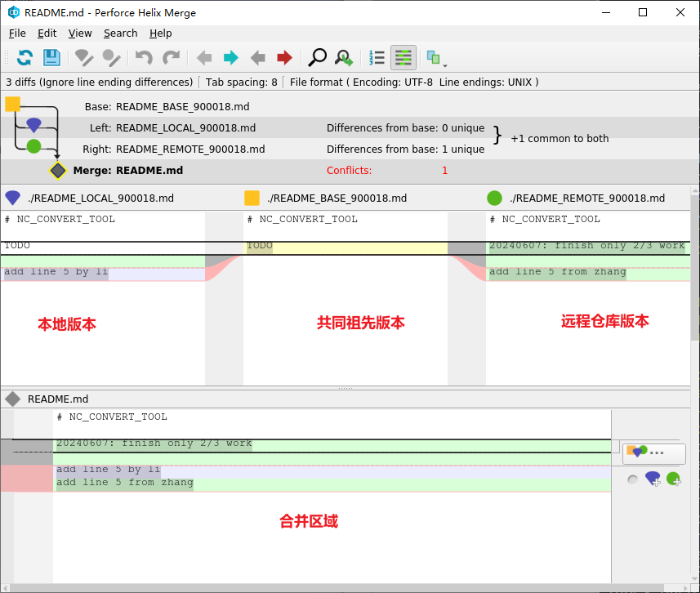Toggle the blue left-version add button

(x=653, y=479)
